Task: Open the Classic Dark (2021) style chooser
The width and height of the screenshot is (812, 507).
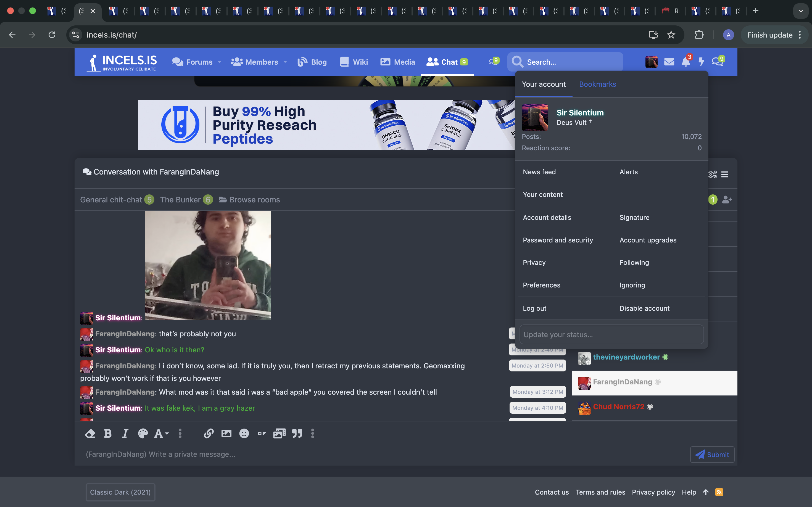Action: click(120, 492)
